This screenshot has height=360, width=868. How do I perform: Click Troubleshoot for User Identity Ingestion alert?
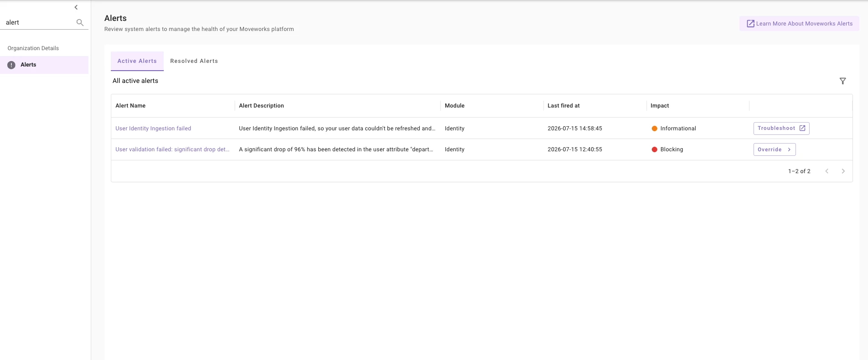tap(781, 129)
